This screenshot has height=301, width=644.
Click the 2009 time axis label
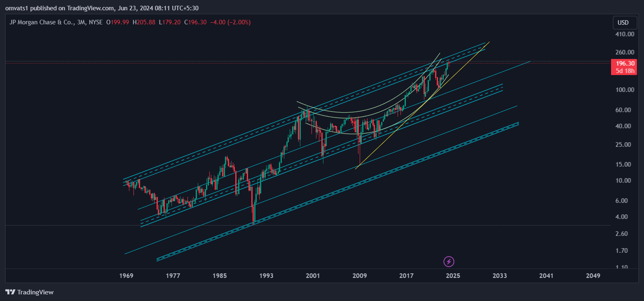[x=360, y=275]
